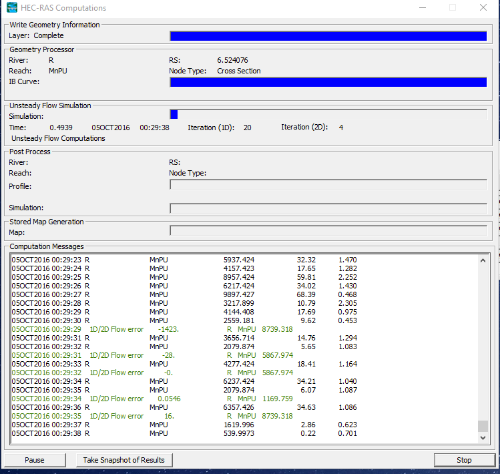The image size is (500, 474).
Task: Close the HEC-RAS Computations window
Action: tap(483, 7)
